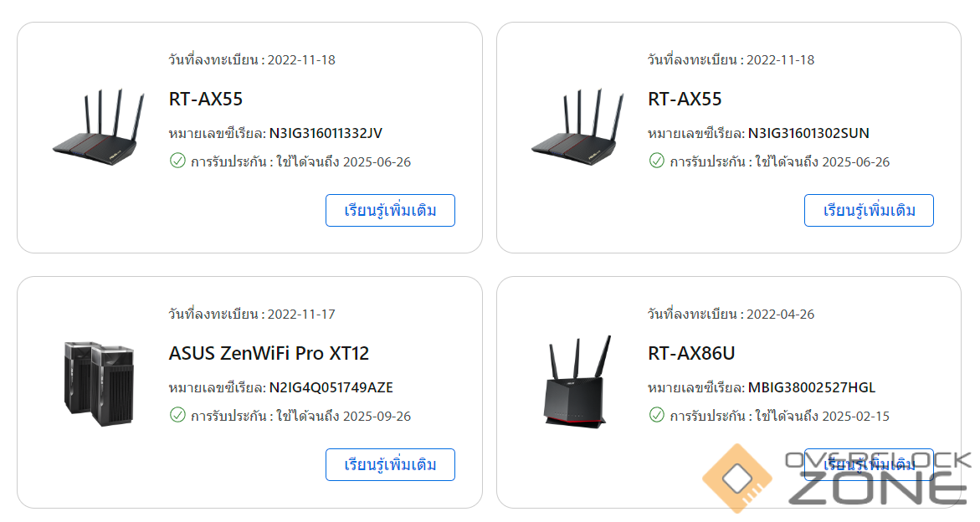Open learn more for ASUS ZenWiFi Pro XT12
Image resolution: width=980 pixels, height=522 pixels.
click(x=390, y=464)
